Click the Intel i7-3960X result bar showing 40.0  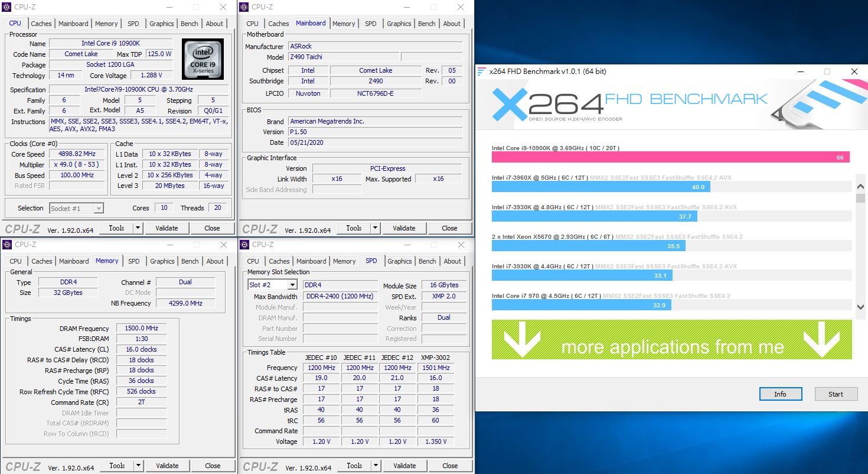601,187
